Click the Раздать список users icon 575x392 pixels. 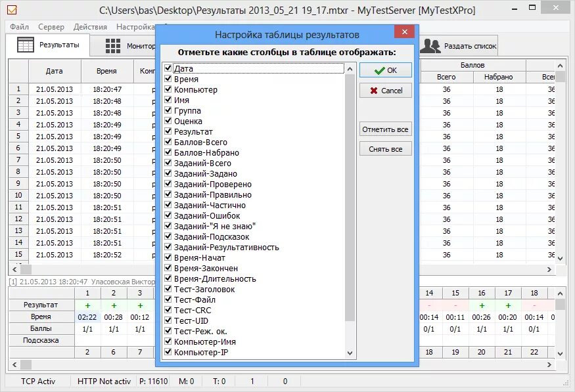(430, 46)
